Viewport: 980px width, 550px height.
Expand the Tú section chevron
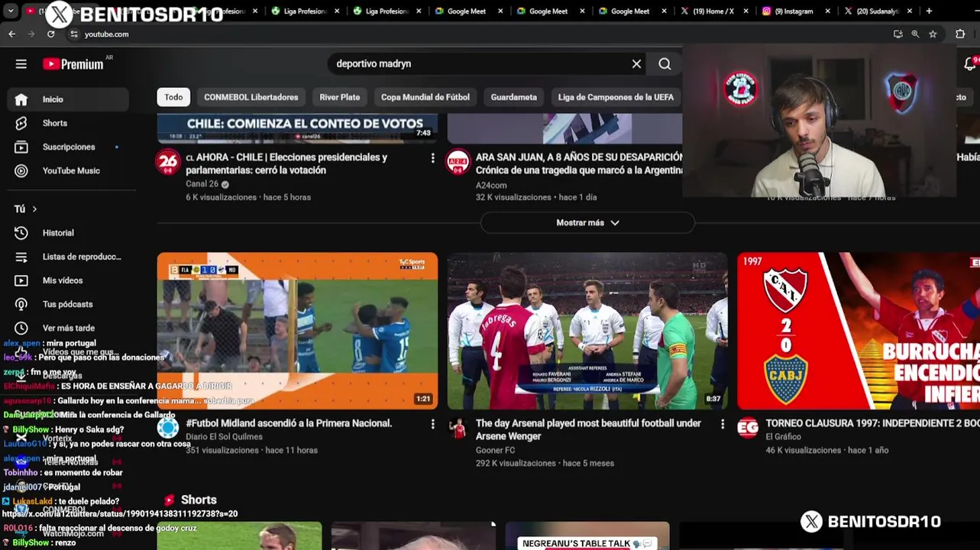[34, 209]
